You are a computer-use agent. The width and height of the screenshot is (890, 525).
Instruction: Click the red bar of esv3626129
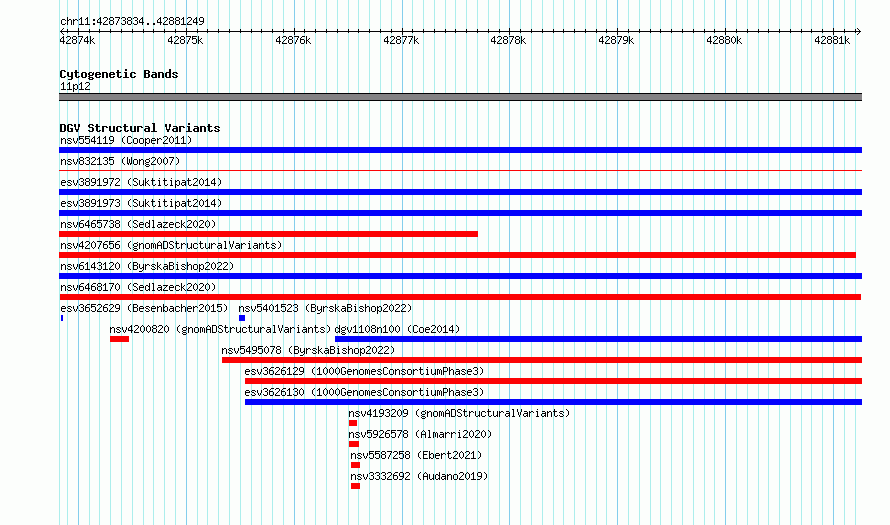(x=553, y=381)
